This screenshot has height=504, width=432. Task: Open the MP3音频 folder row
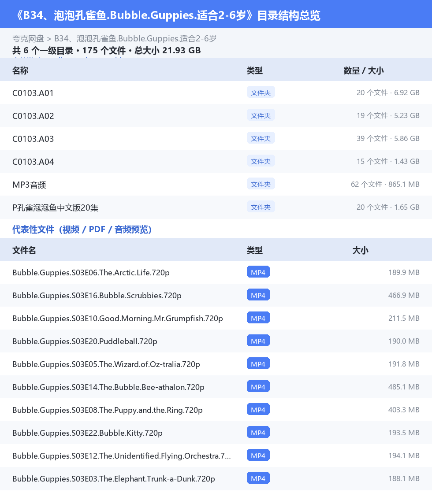click(x=216, y=185)
